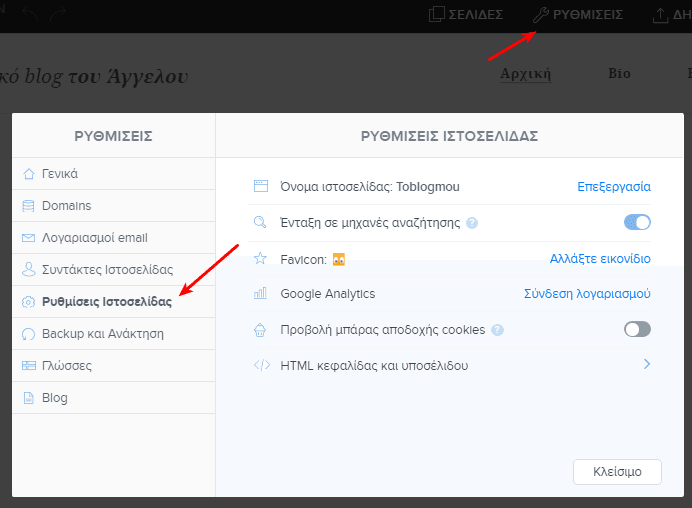Click the Επεξεργασία link for site name
692x508 pixels.
point(614,187)
